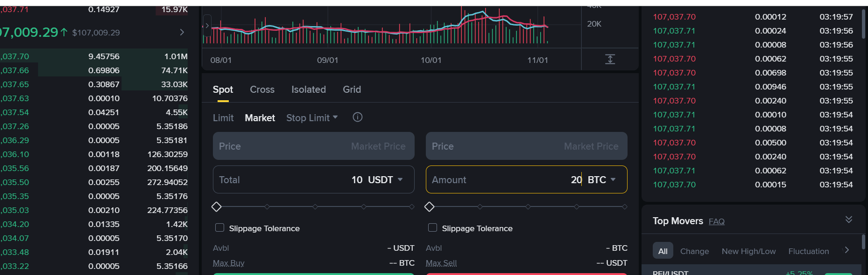Click the 09/01 date on chart axis
The image size is (868, 275).
(x=327, y=60)
